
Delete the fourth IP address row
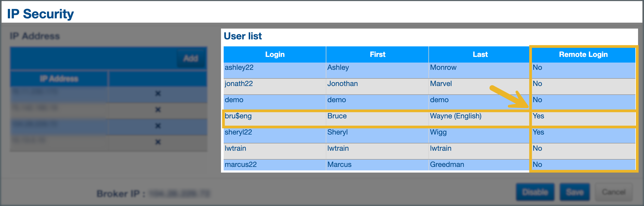[158, 142]
